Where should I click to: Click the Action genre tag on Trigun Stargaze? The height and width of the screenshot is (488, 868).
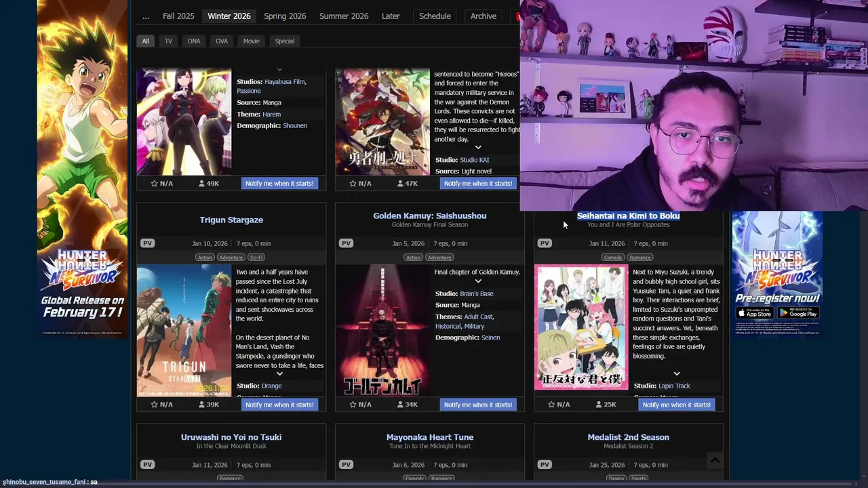coord(205,258)
